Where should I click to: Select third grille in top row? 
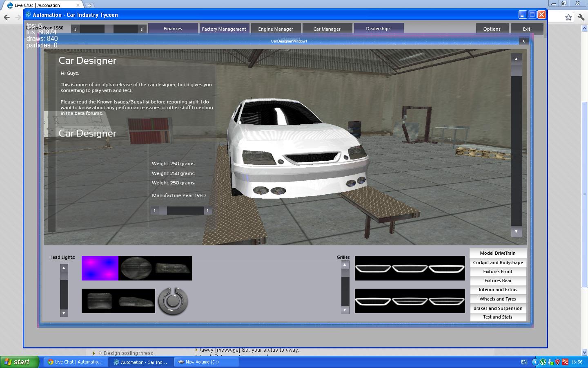coord(446,268)
